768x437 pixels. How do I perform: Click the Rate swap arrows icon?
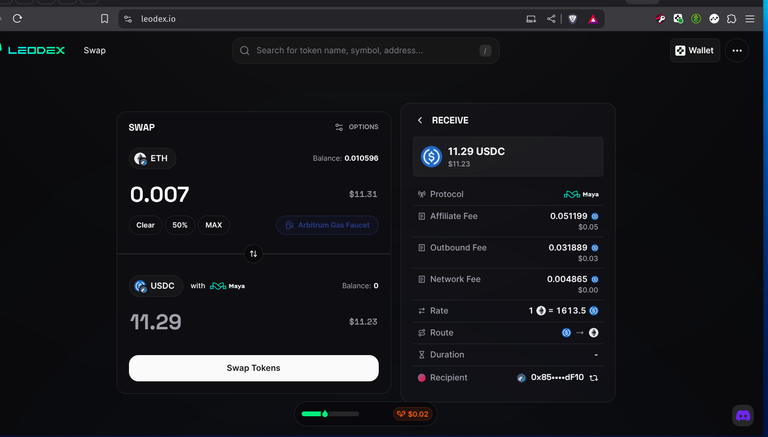pyautogui.click(x=421, y=311)
